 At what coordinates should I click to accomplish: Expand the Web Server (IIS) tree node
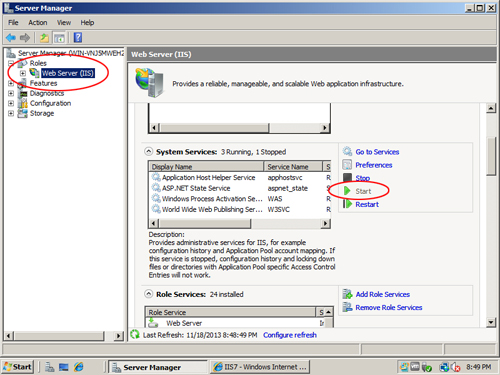pyautogui.click(x=23, y=73)
